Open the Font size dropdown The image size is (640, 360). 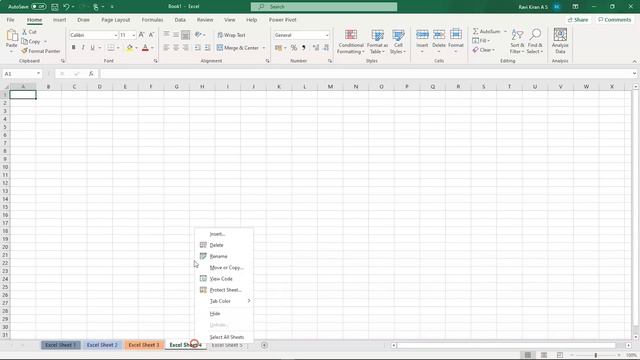[x=133, y=36]
